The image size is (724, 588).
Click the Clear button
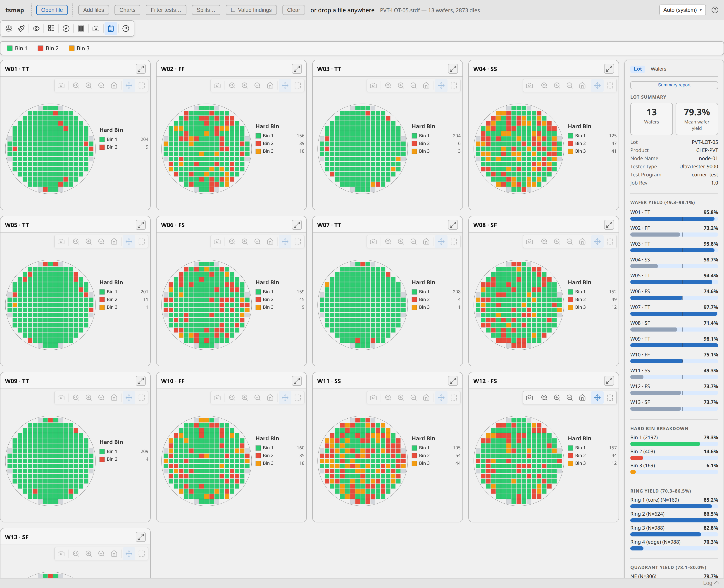[293, 10]
